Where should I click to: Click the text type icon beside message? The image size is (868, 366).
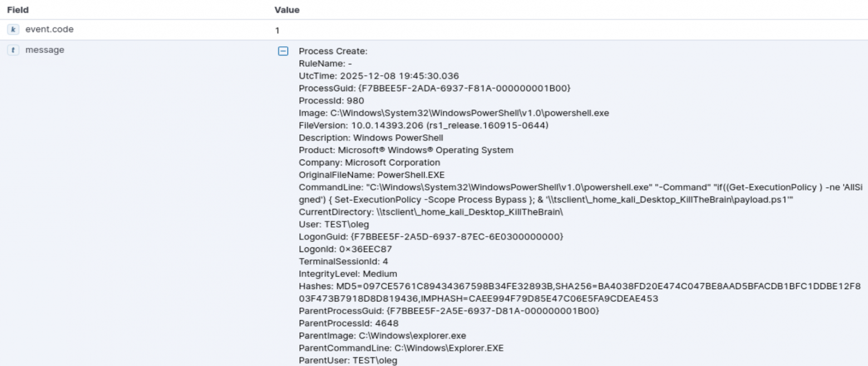point(14,50)
